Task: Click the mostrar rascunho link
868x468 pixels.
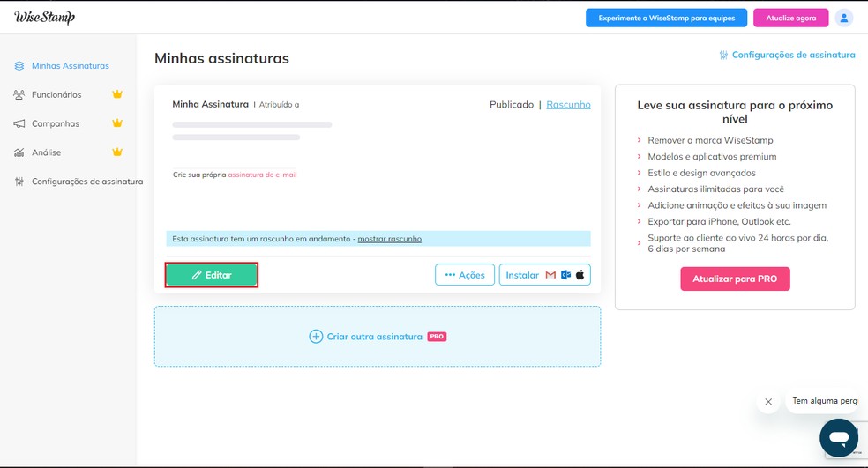Action: coord(390,239)
